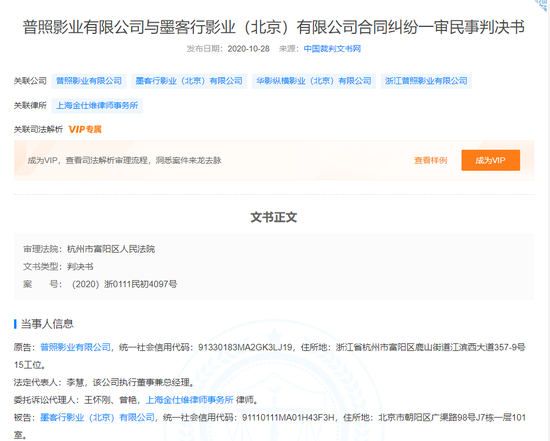The height and width of the screenshot is (441, 550).
Task: Click the VIP专属 badge
Action: point(85,129)
